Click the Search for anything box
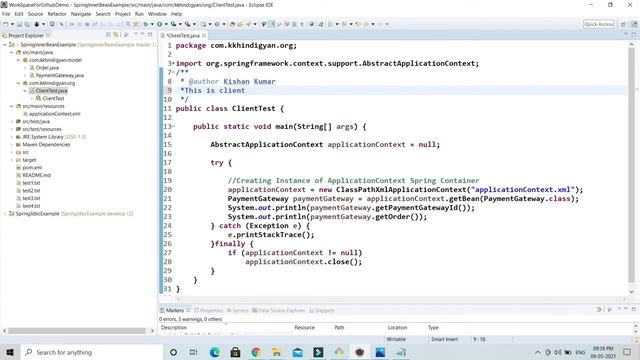Viewport: 640px width, 360px height. click(91, 352)
